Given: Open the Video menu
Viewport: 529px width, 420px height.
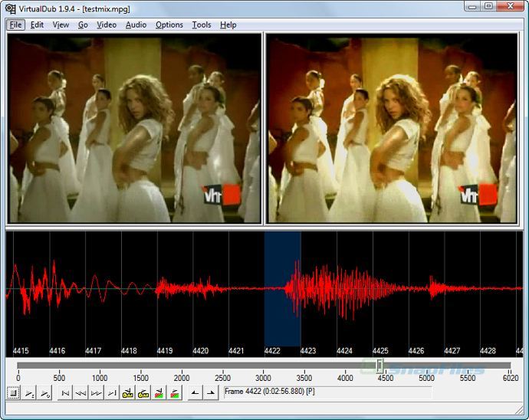Looking at the screenshot, I should tap(107, 25).
